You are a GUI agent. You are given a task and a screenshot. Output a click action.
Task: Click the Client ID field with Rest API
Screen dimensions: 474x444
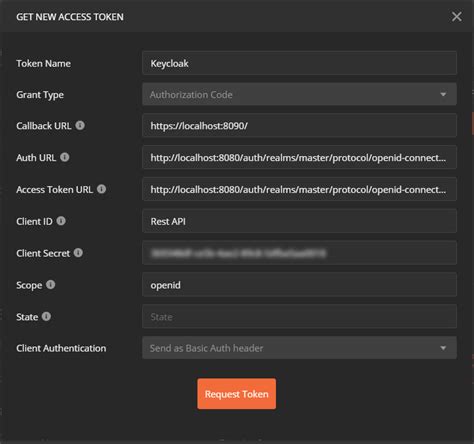(299, 221)
